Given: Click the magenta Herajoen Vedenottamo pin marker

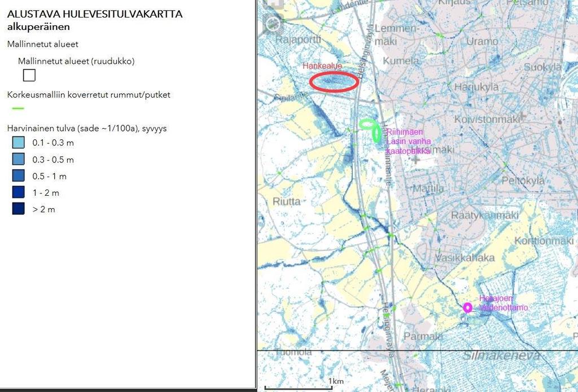Looking at the screenshot, I should point(467,307).
